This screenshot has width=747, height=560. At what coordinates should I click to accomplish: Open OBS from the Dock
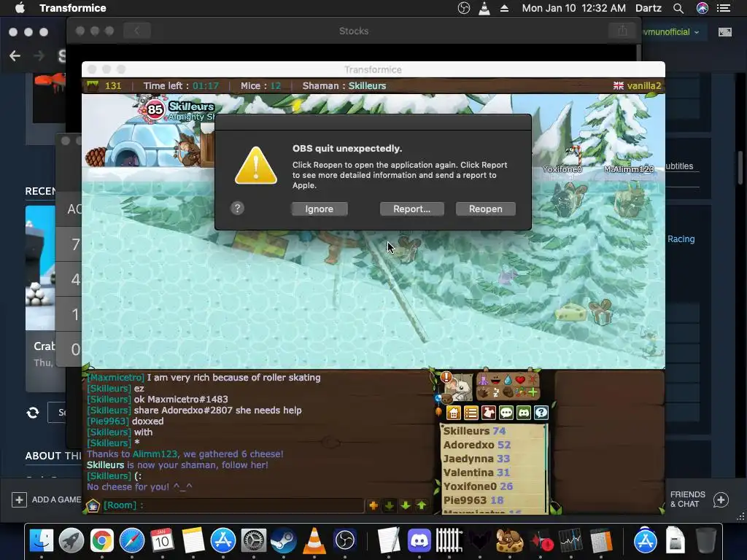click(345, 541)
